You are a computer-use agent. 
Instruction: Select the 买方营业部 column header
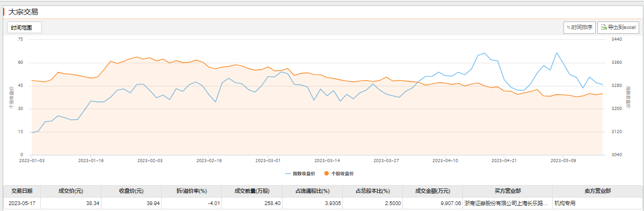tap(508, 191)
